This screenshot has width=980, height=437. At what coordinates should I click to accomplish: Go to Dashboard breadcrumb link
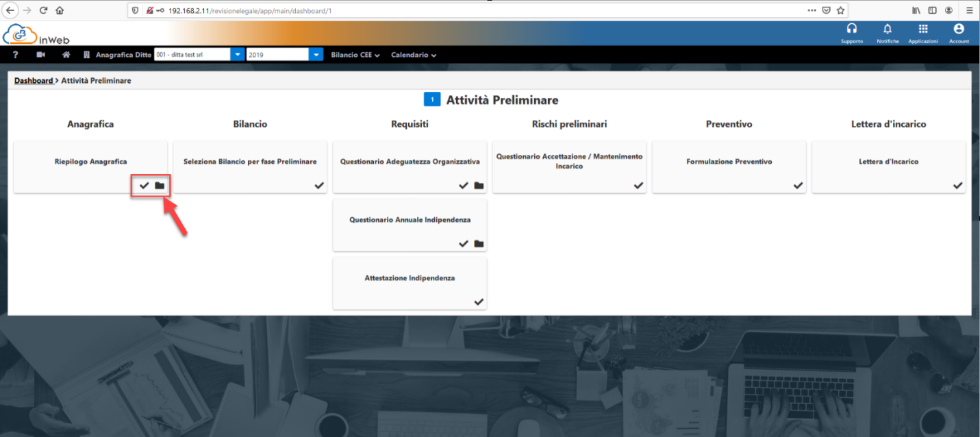click(x=34, y=81)
